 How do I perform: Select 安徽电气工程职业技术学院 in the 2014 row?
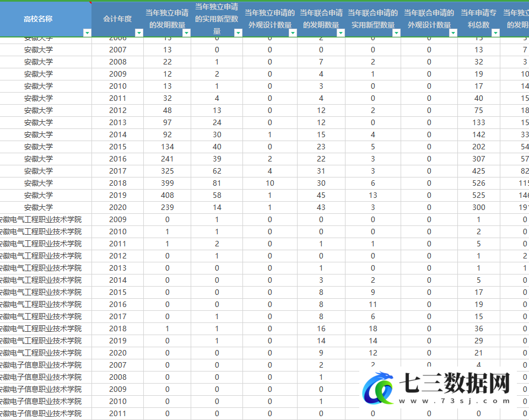[x=46, y=281]
